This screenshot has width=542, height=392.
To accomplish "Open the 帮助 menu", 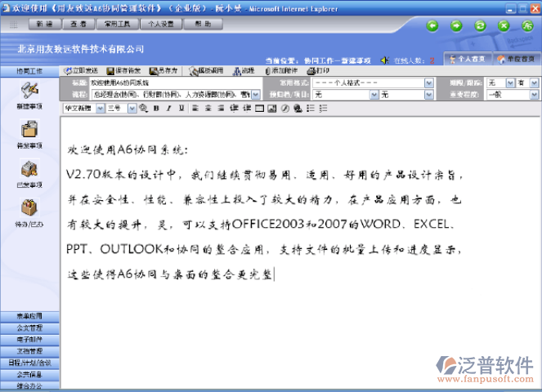I will tap(203, 24).
